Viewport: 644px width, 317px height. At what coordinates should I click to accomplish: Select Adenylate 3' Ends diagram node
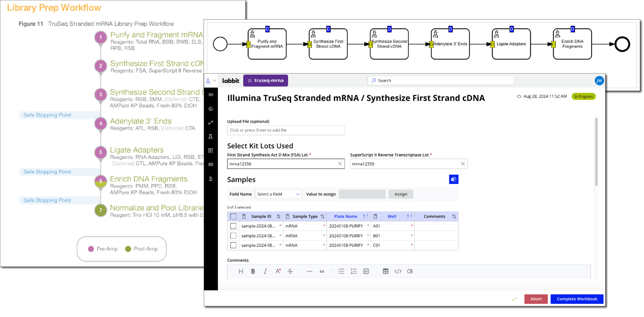tap(450, 44)
